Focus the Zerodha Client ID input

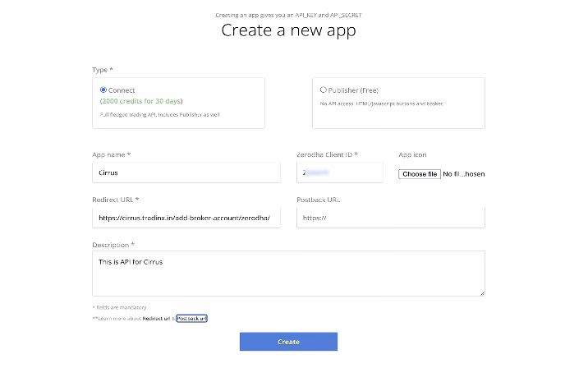coord(339,172)
